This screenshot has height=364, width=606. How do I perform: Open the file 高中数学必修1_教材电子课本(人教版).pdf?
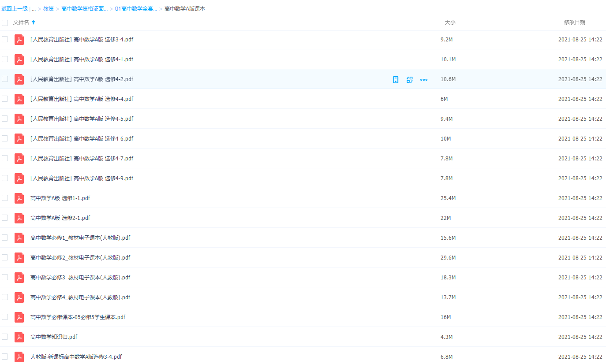[x=80, y=238]
